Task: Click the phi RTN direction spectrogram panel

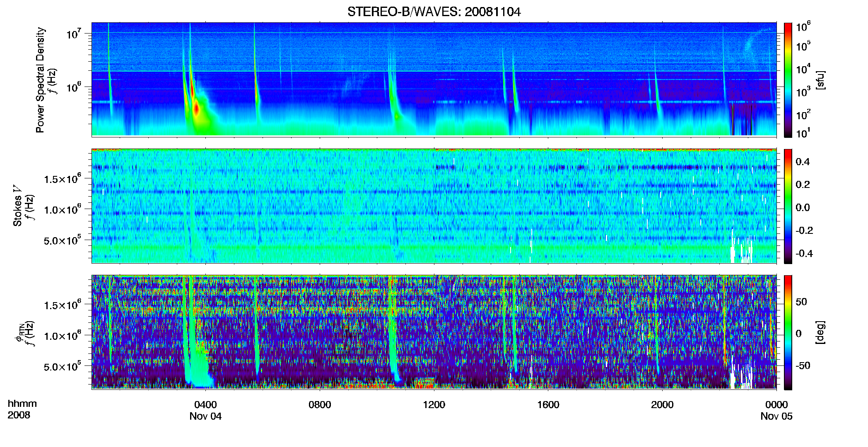Action: (x=434, y=332)
